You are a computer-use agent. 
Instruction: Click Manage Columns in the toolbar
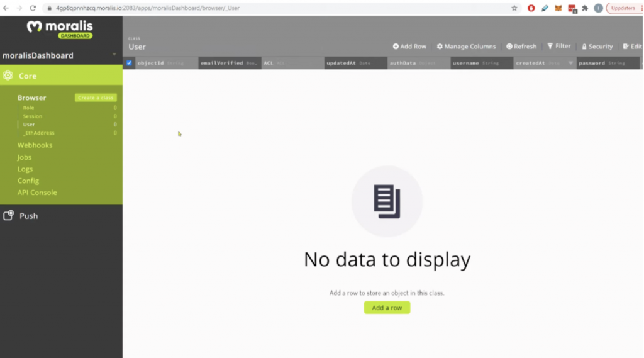(x=466, y=47)
